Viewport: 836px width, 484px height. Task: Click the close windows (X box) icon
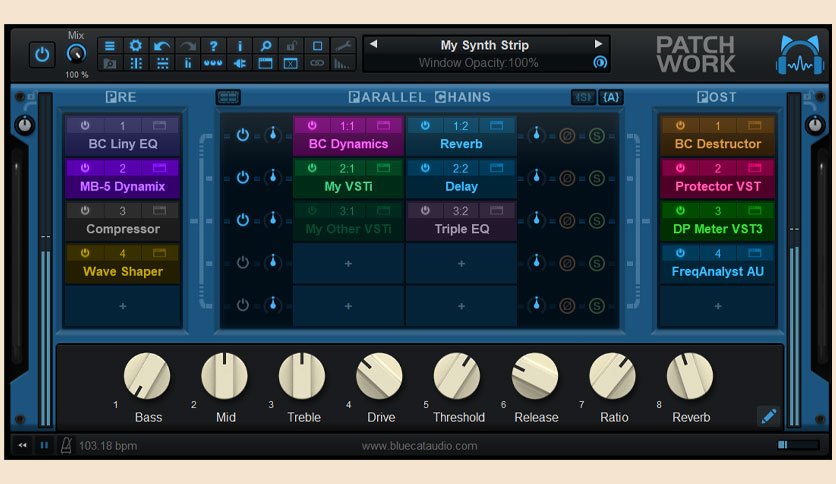point(291,63)
